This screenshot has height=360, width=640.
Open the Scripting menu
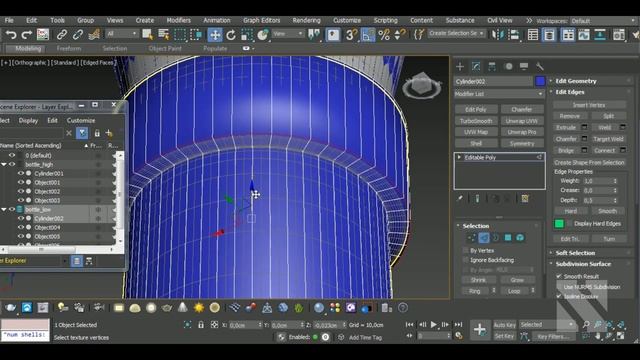pyautogui.click(x=385, y=20)
